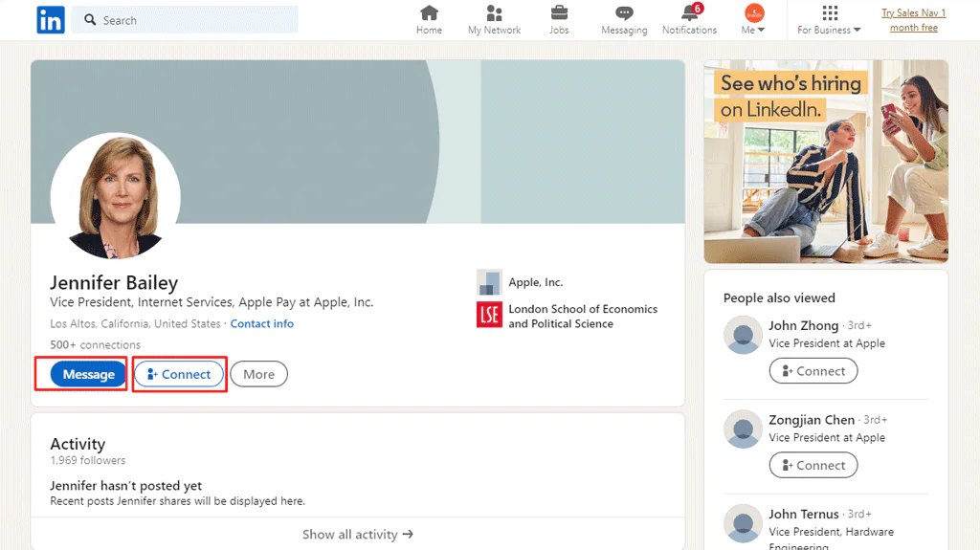Open the Contact info link
This screenshot has width=980, height=550.
[262, 323]
